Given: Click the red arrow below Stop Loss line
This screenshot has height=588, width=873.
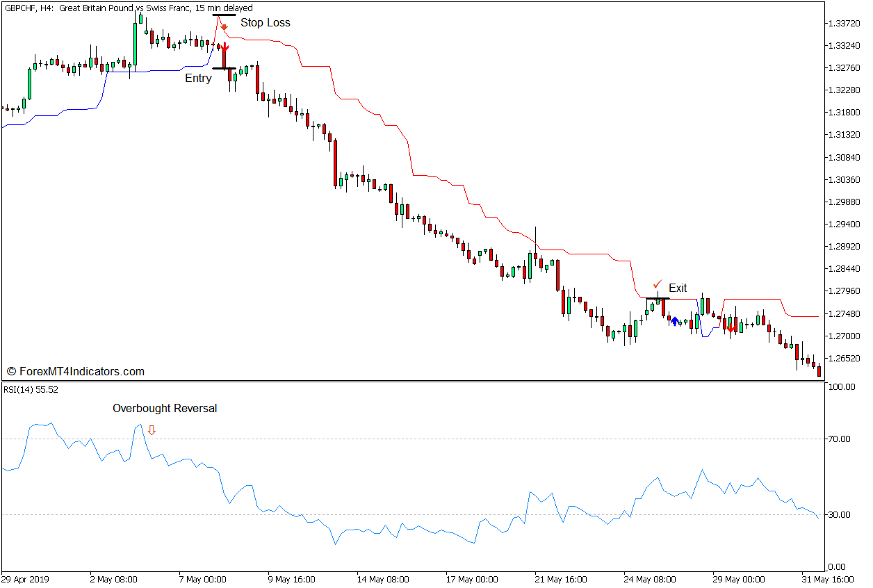Looking at the screenshot, I should pos(225,27).
